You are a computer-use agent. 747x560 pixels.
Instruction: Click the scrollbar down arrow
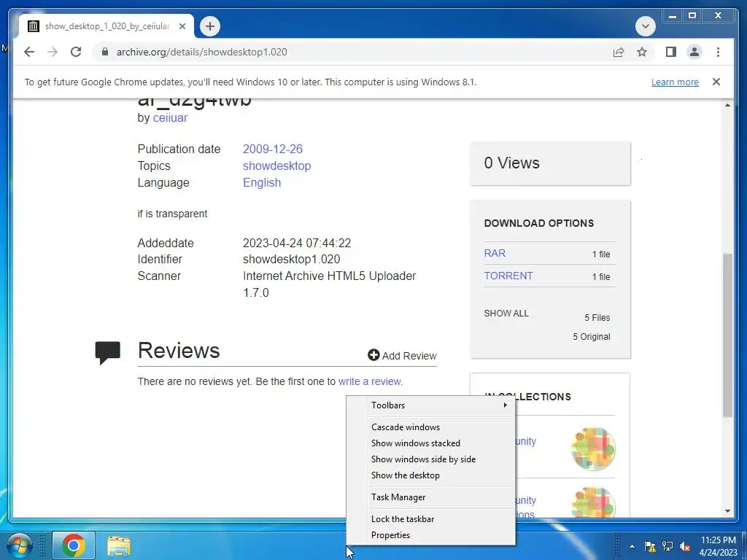pyautogui.click(x=727, y=511)
